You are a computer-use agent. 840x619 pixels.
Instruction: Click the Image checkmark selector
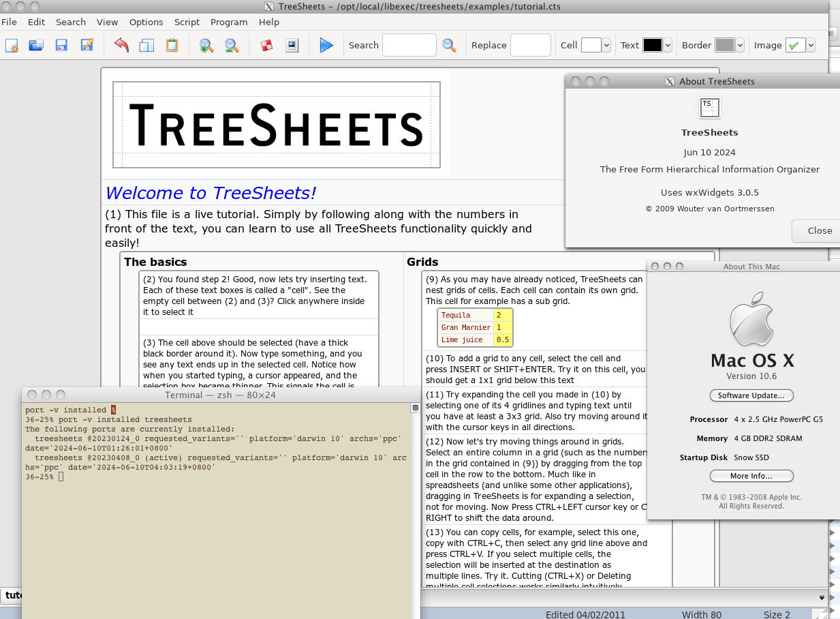[795, 45]
